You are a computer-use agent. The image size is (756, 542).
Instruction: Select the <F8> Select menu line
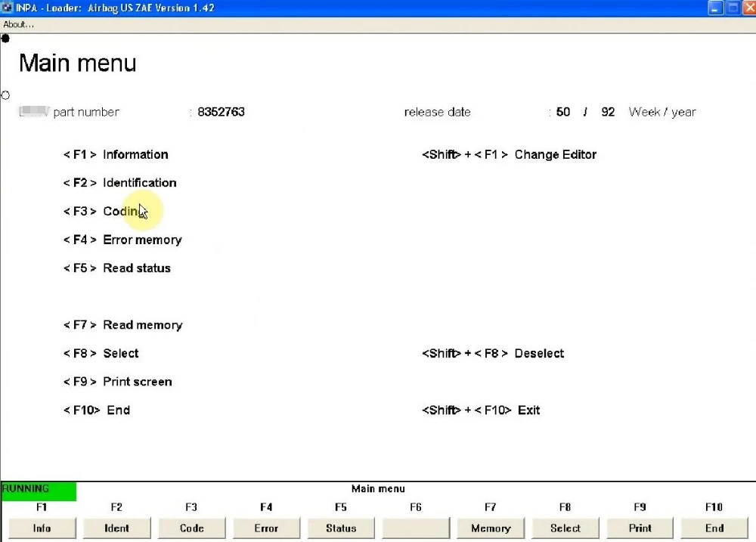tap(101, 353)
